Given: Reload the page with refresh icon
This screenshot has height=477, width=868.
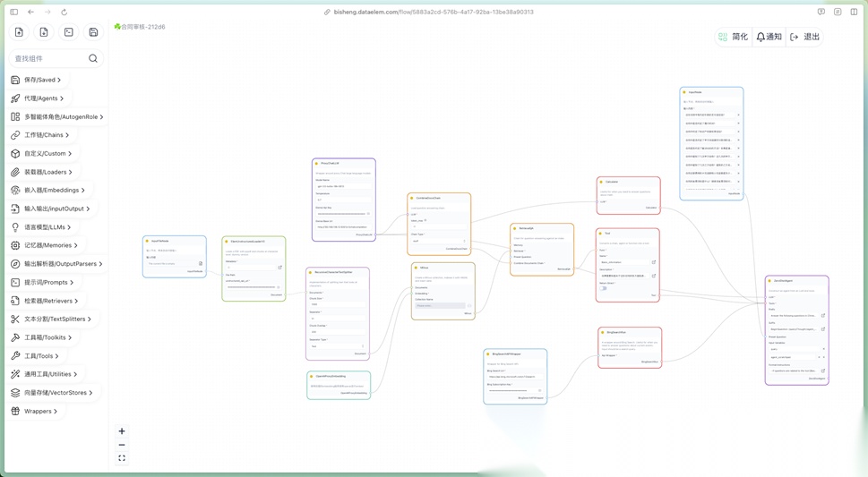Looking at the screenshot, I should point(64,12).
